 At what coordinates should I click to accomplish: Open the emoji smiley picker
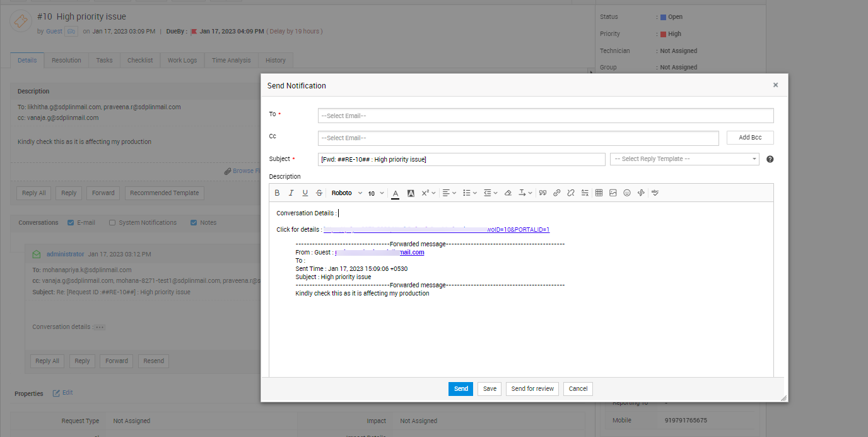click(x=627, y=193)
